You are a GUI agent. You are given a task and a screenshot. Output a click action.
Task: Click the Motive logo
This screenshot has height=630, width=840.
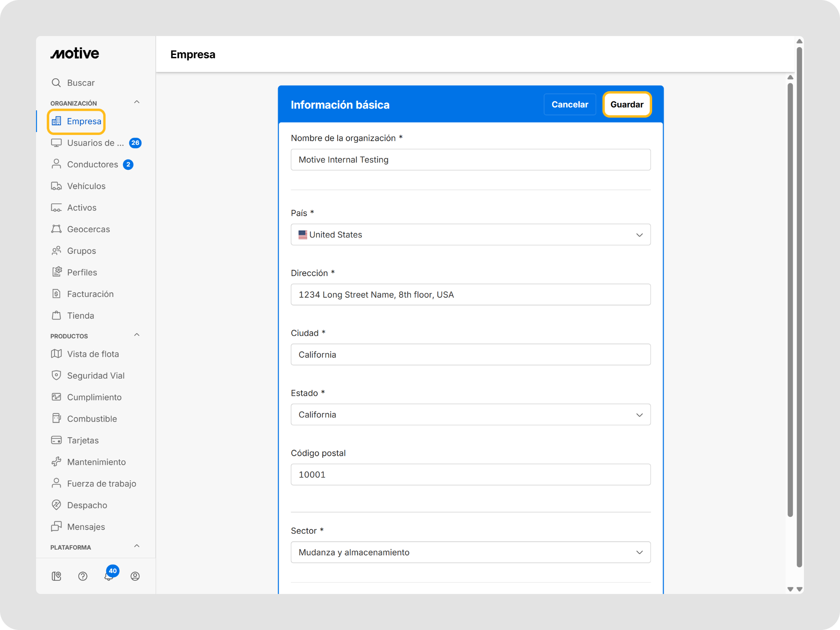[75, 54]
